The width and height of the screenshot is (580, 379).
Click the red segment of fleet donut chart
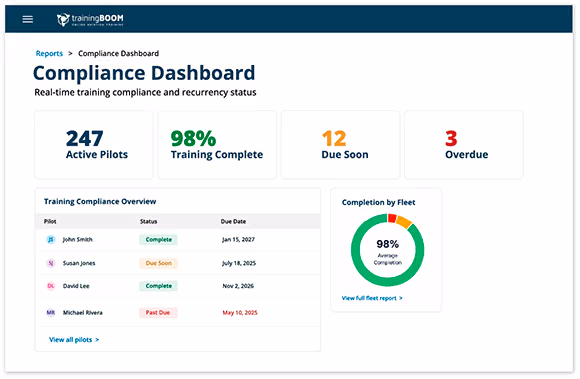[392, 218]
